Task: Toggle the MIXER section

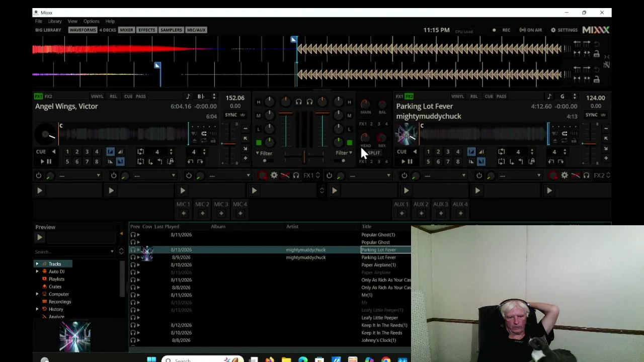Action: tap(127, 30)
